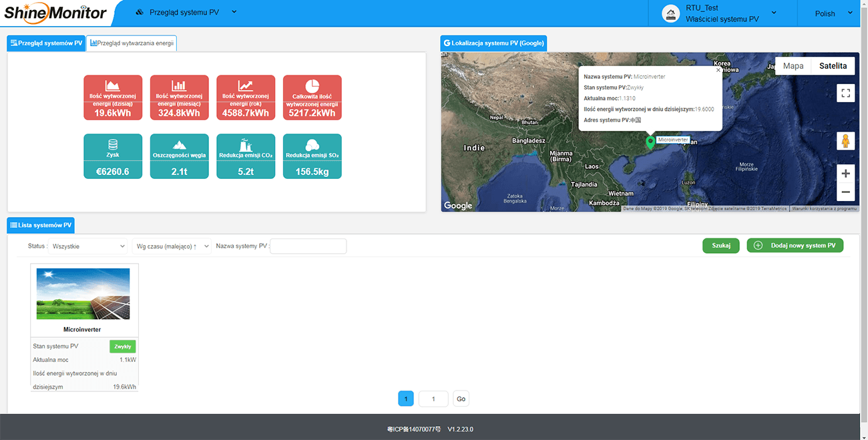
Task: Switch map to Satelita view
Action: tap(833, 66)
